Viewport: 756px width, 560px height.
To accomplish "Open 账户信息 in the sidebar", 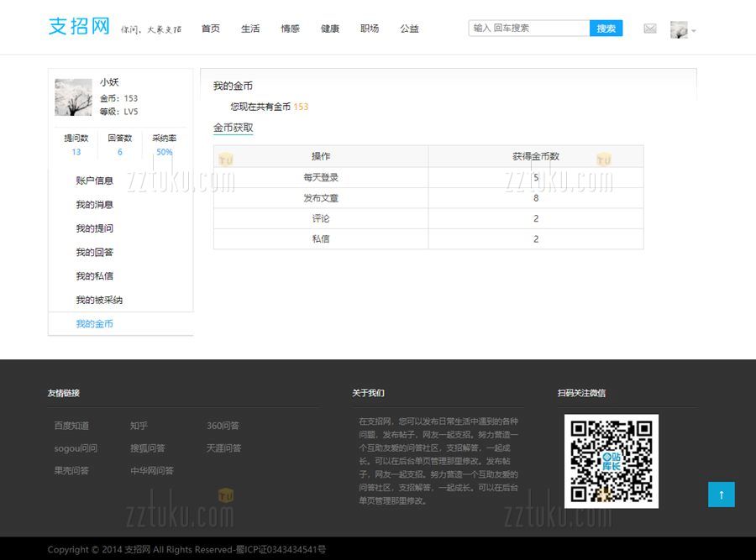I will click(x=94, y=181).
